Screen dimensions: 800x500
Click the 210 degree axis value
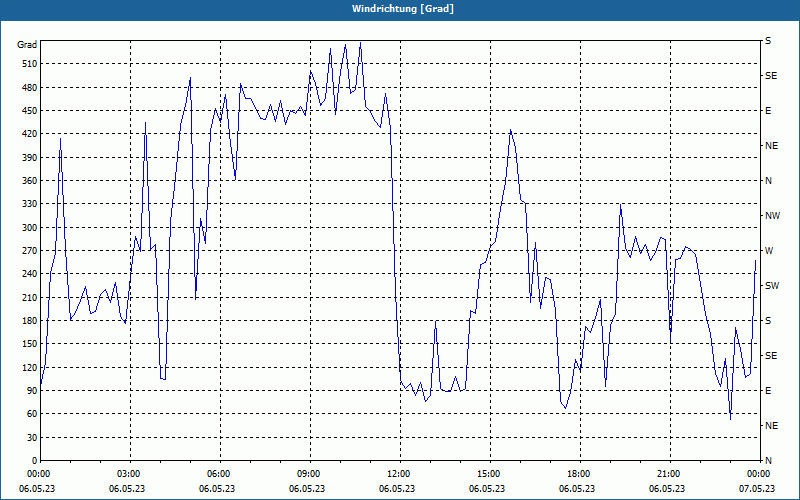click(30, 297)
